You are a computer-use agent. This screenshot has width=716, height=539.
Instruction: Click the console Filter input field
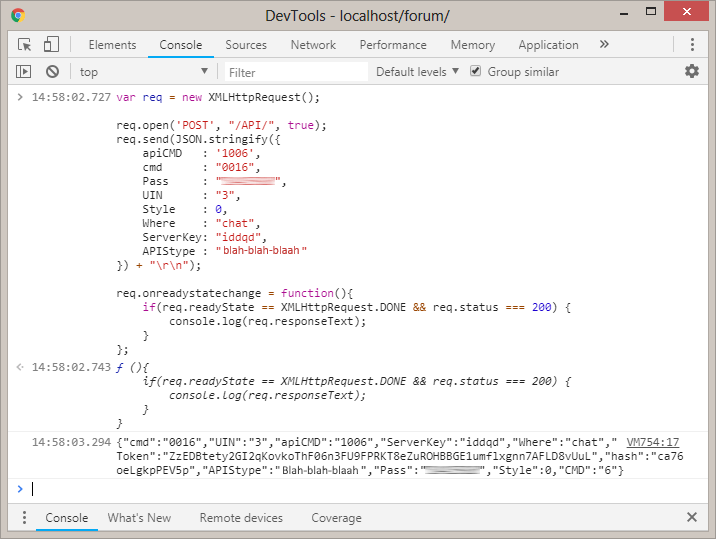[295, 72]
